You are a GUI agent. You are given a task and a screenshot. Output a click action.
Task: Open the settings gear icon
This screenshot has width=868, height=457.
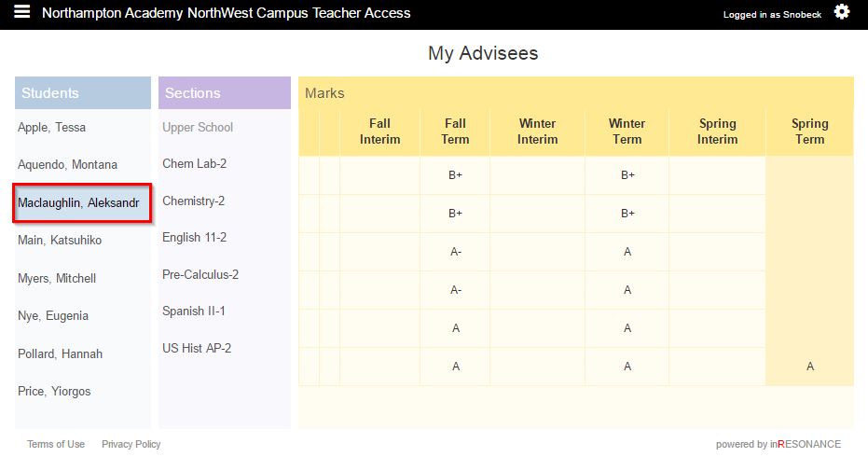(842, 12)
